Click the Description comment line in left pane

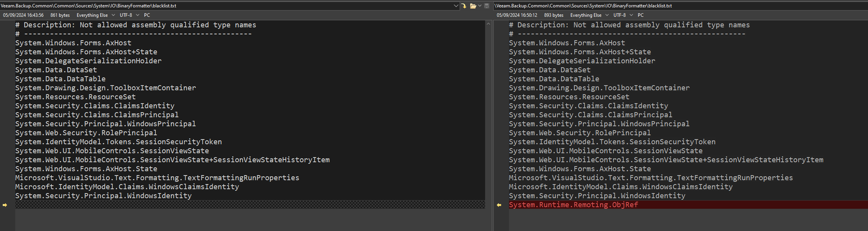click(x=135, y=25)
